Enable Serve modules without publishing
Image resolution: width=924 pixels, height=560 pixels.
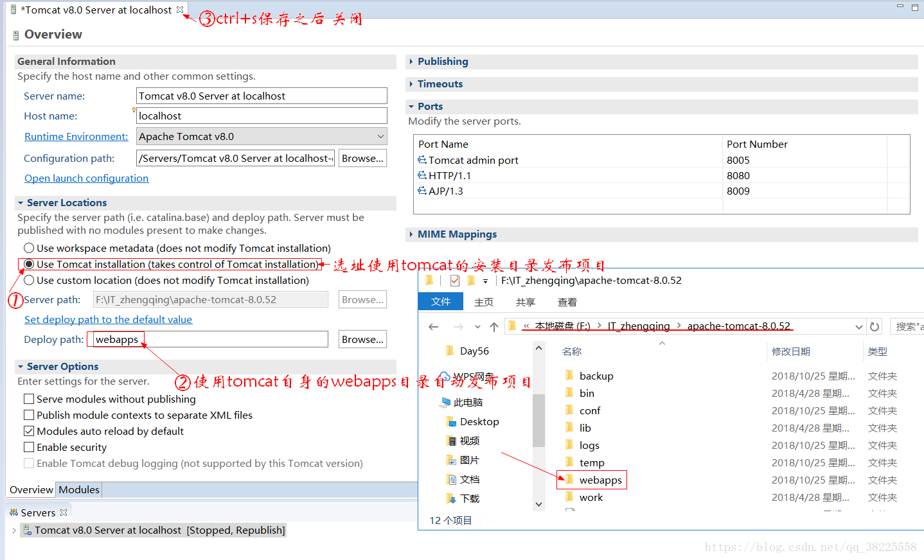(x=29, y=399)
